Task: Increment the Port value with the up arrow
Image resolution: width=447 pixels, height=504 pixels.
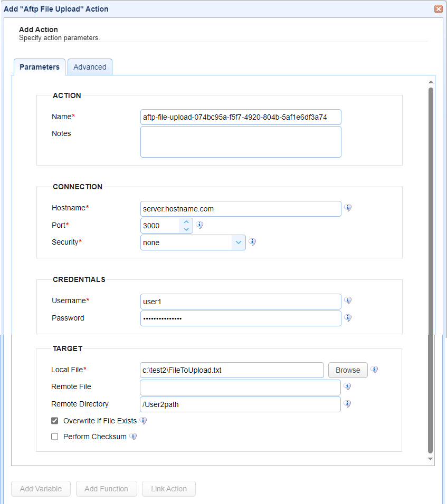Action: point(186,222)
